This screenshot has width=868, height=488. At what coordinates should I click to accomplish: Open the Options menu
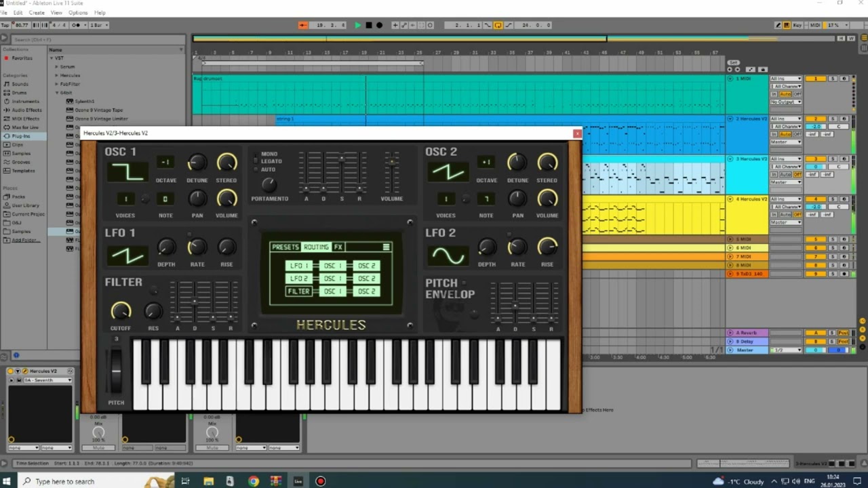[x=78, y=12]
